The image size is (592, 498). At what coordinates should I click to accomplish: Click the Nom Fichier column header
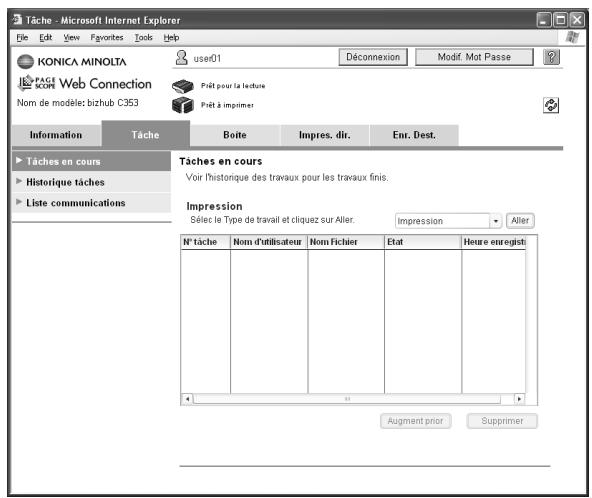coord(346,242)
